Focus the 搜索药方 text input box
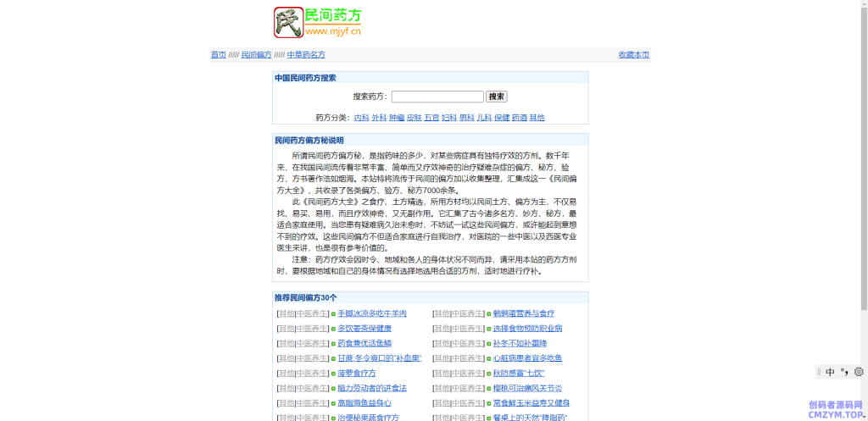868x421 pixels. tap(437, 97)
